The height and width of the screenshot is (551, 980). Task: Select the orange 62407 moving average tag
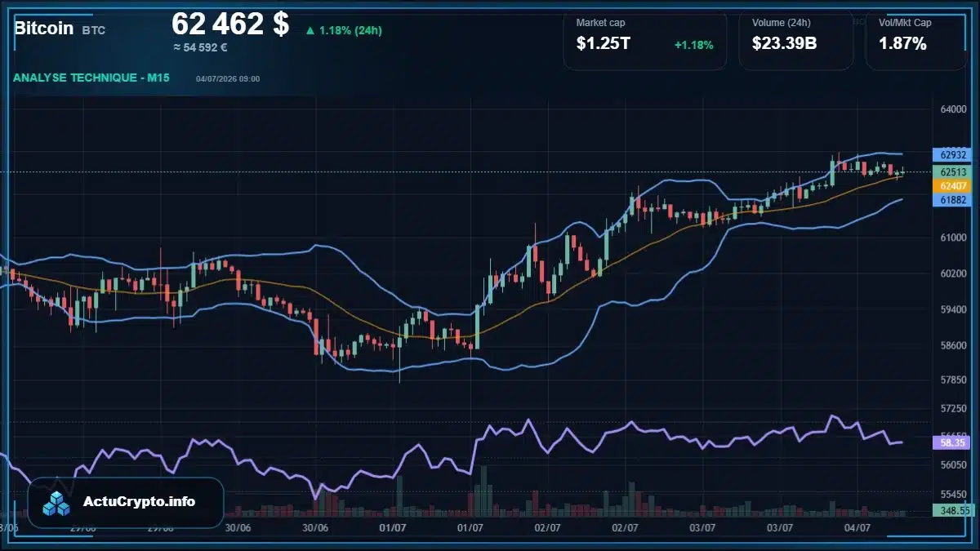pos(953,186)
